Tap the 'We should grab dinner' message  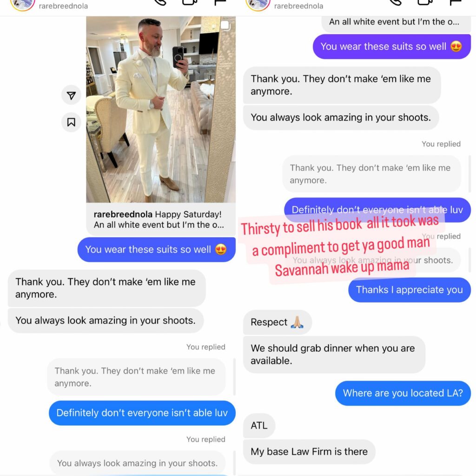[334, 355]
